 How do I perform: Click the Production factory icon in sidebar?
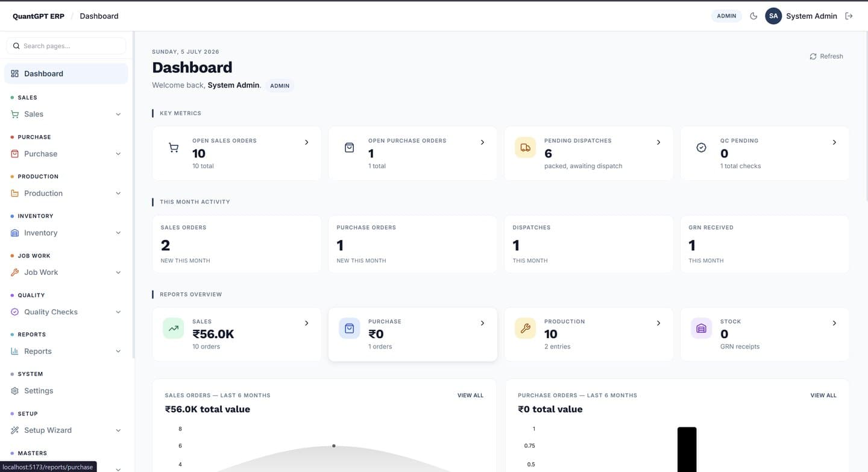click(x=15, y=194)
